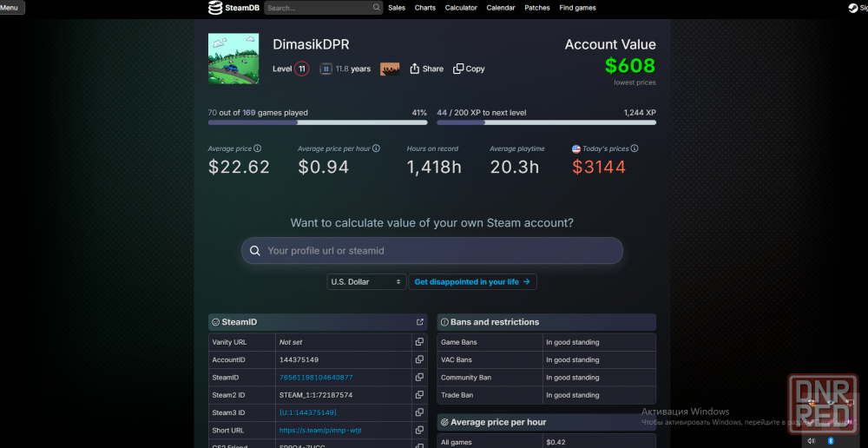Click smiley icon in SteamID header
This screenshot has width=868, height=448.
click(x=216, y=322)
